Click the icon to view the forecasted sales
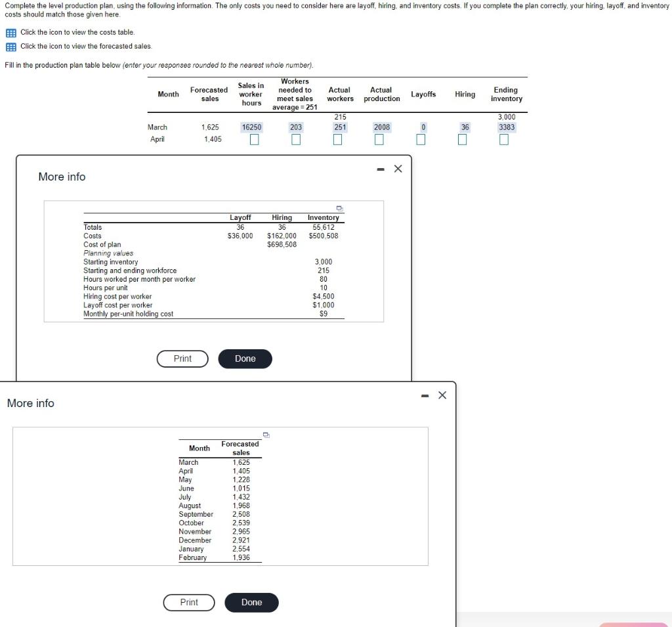Viewport: 672px width, 627px height. 10,46
